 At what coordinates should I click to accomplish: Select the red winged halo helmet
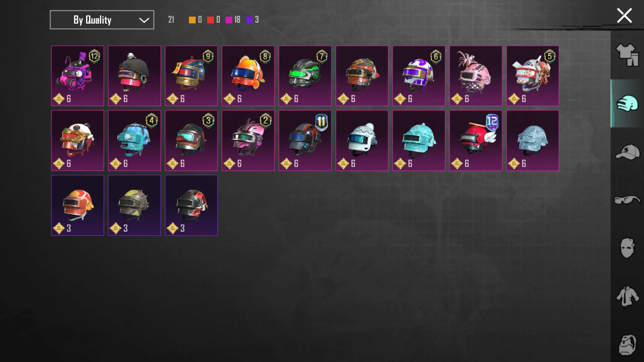tap(476, 140)
